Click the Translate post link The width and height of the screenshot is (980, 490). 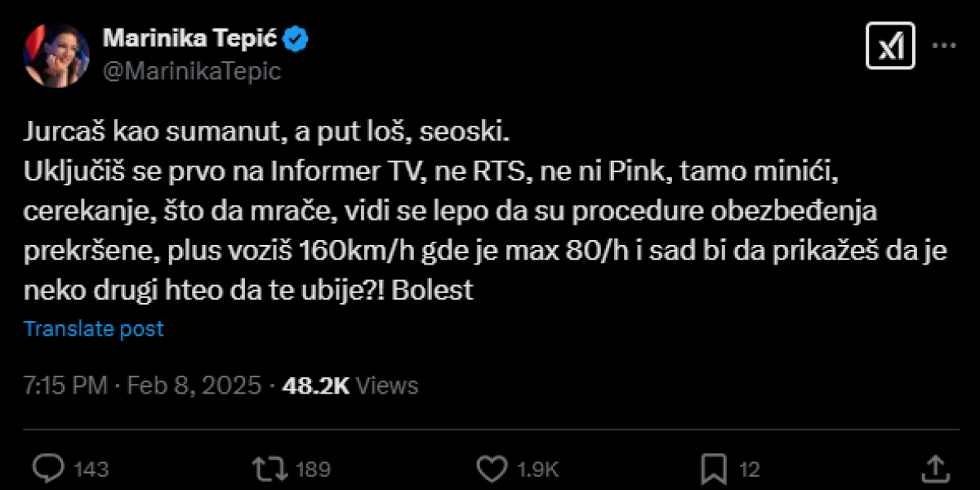94,329
